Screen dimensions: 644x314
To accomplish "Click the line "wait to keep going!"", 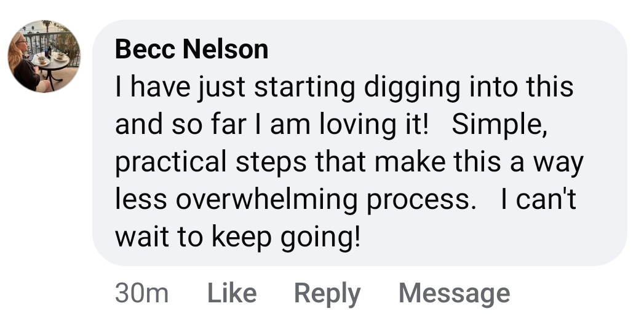I will (x=237, y=237).
